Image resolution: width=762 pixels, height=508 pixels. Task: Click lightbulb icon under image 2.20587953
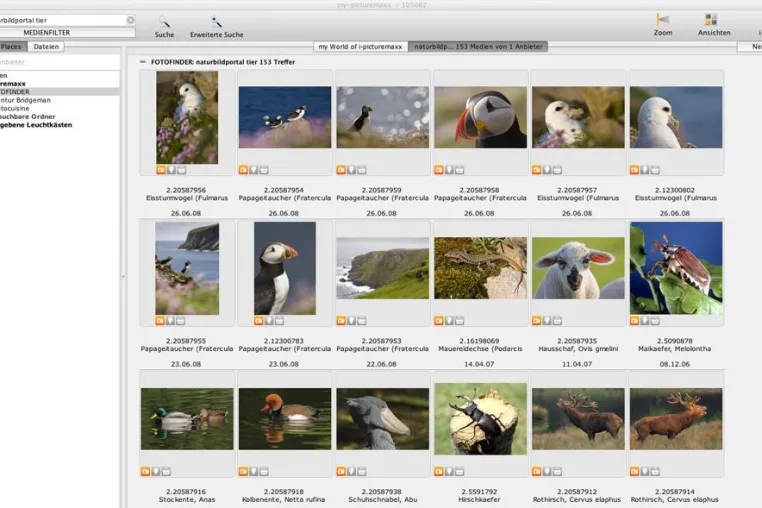tap(351, 320)
